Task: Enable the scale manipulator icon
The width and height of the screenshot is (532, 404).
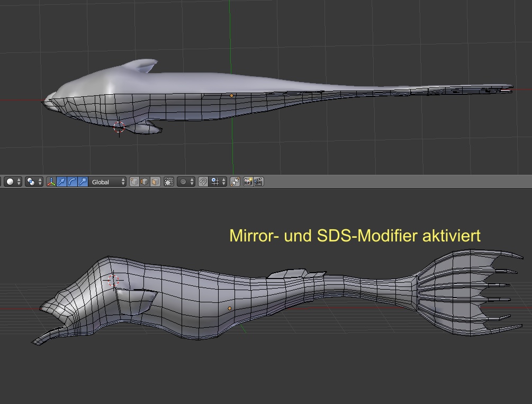Action: click(x=83, y=182)
